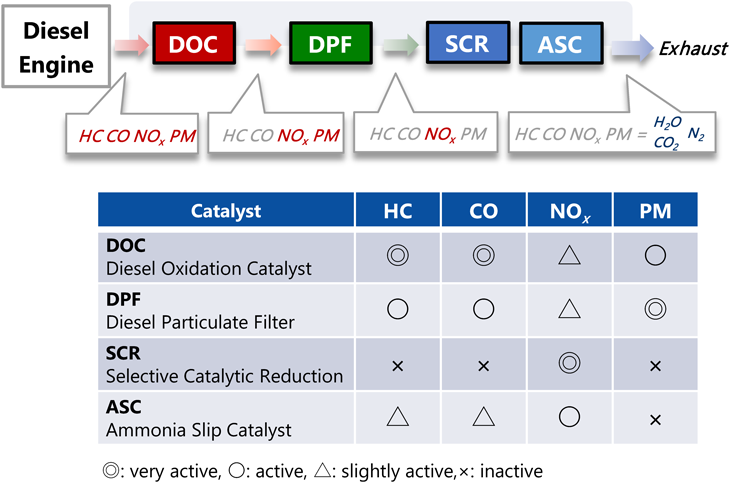Screen dimensions: 730x483
Task: Click the Selective Catalytic Reduction row label
Action: tap(224, 376)
